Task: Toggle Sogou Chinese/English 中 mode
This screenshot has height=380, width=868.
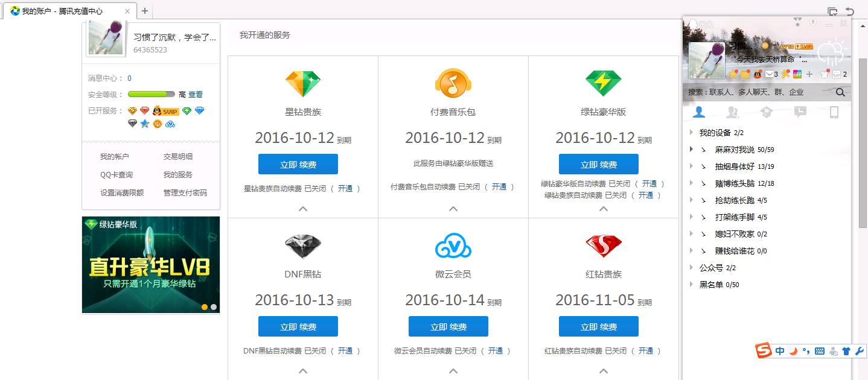Action: [780, 351]
